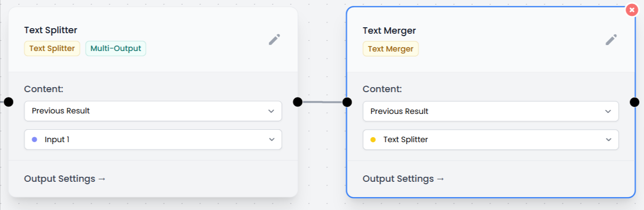The image size is (644, 210).
Task: Remove the Text Merger node with red X
Action: pyautogui.click(x=631, y=10)
